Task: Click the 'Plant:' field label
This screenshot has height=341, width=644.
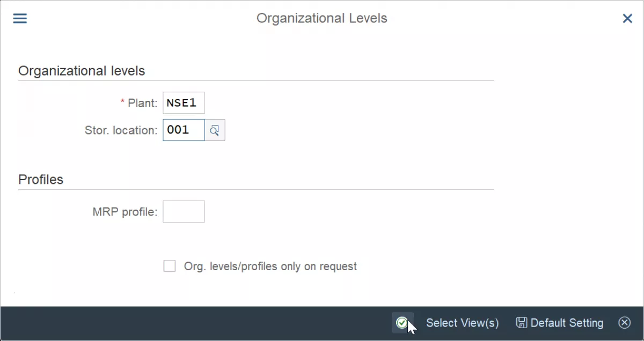Action: click(x=143, y=103)
